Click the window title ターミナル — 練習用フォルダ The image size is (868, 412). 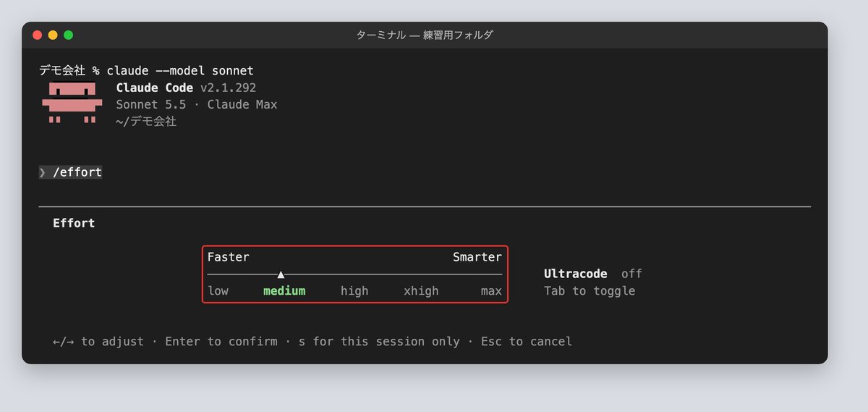coord(425,35)
